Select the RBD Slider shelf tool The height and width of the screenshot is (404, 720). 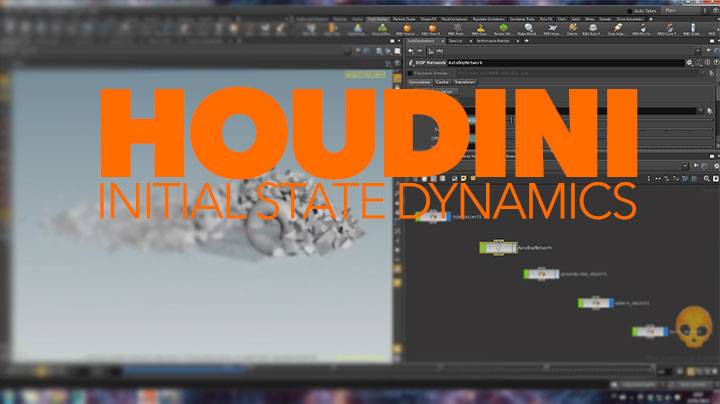click(x=692, y=30)
